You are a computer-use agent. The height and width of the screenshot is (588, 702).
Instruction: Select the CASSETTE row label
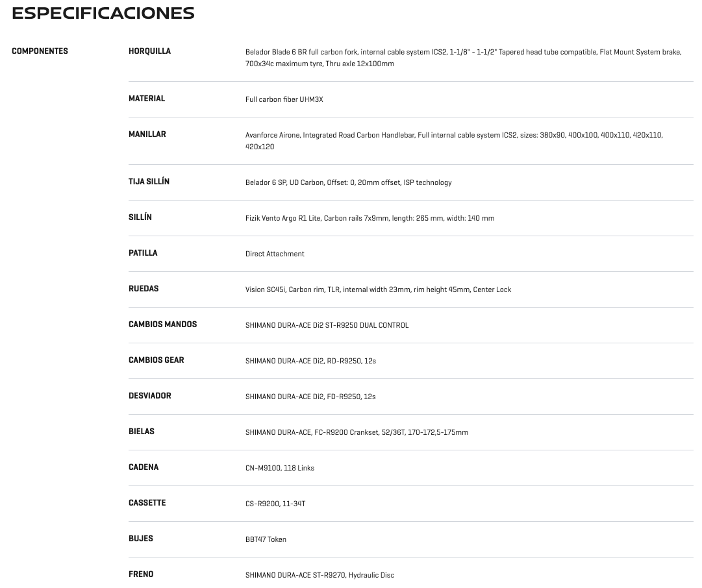coord(147,503)
